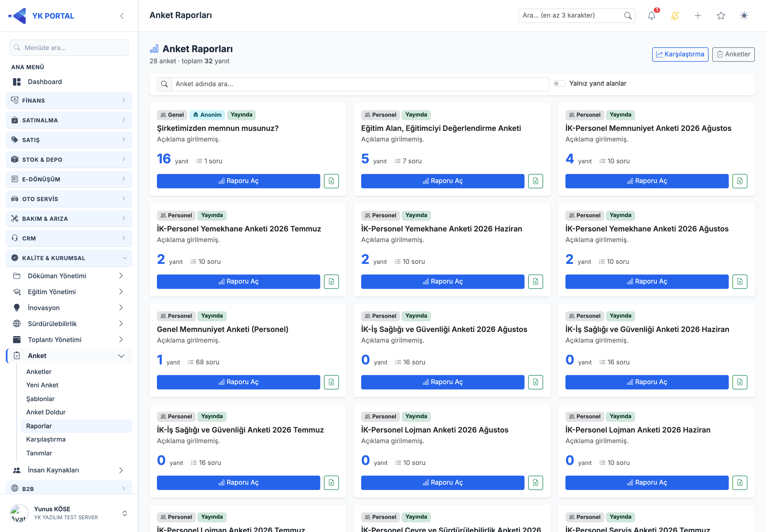Export Excel for İş Sağlığı Anketi 2026 Ağustos
766x532 pixels.
535,382
